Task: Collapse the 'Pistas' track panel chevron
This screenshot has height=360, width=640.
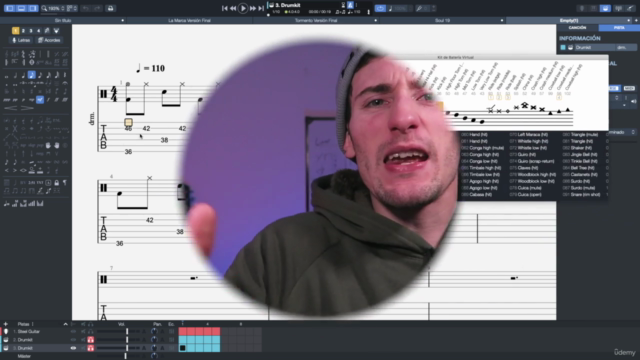Action: coord(65,324)
